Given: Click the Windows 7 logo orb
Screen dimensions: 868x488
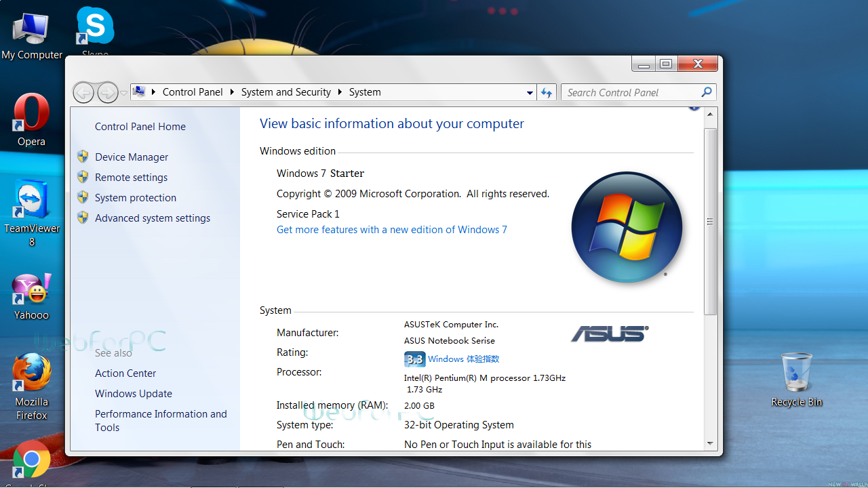Looking at the screenshot, I should coord(627,227).
